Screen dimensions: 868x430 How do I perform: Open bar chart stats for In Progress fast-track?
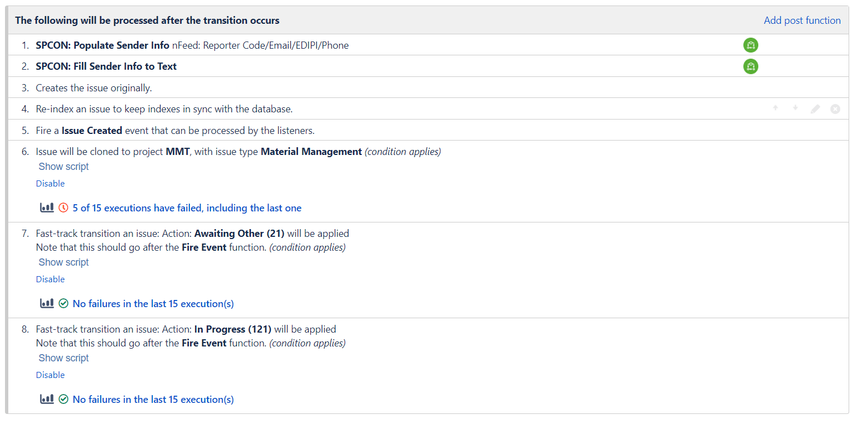47,399
